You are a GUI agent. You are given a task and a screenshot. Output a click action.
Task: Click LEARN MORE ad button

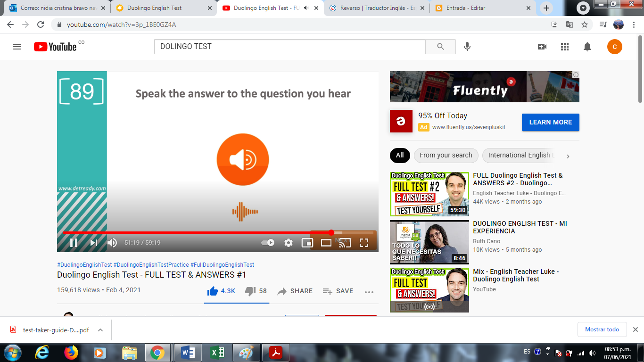pos(551,122)
